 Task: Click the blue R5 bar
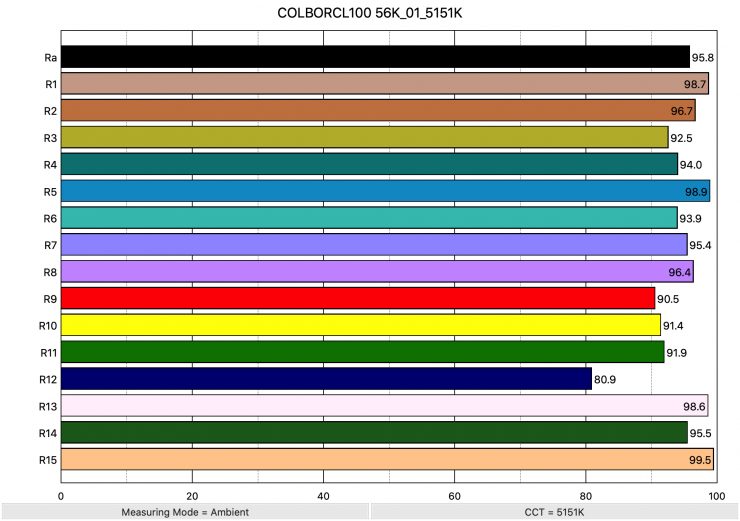pos(385,191)
